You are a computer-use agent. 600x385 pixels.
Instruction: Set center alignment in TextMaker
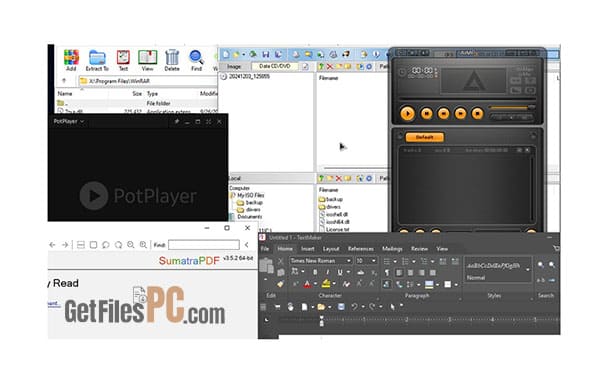410,272
